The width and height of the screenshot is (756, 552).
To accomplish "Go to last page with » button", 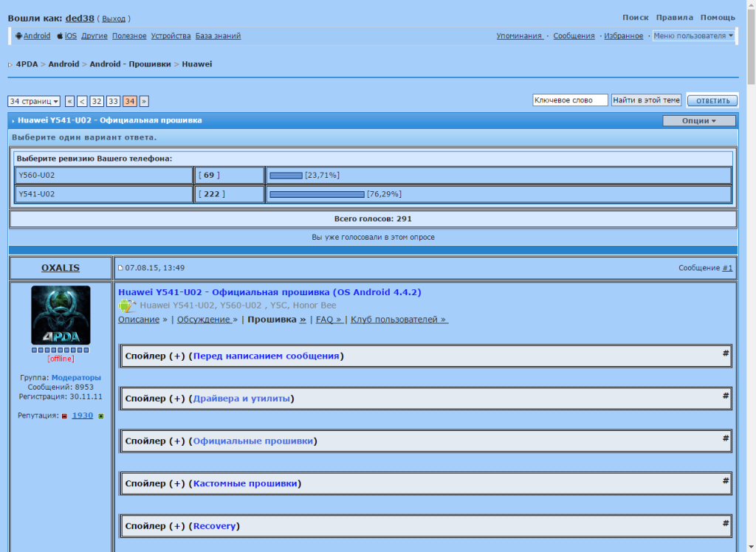I will pyautogui.click(x=144, y=101).
